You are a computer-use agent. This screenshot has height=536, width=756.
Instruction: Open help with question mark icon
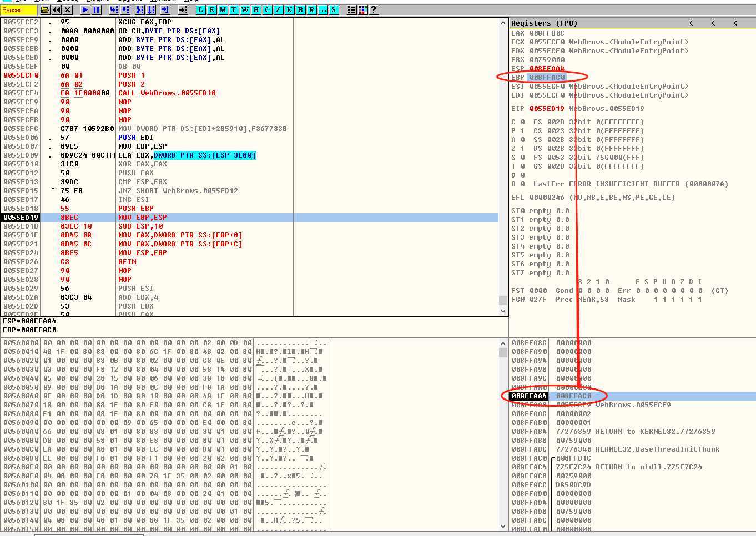pyautogui.click(x=374, y=10)
